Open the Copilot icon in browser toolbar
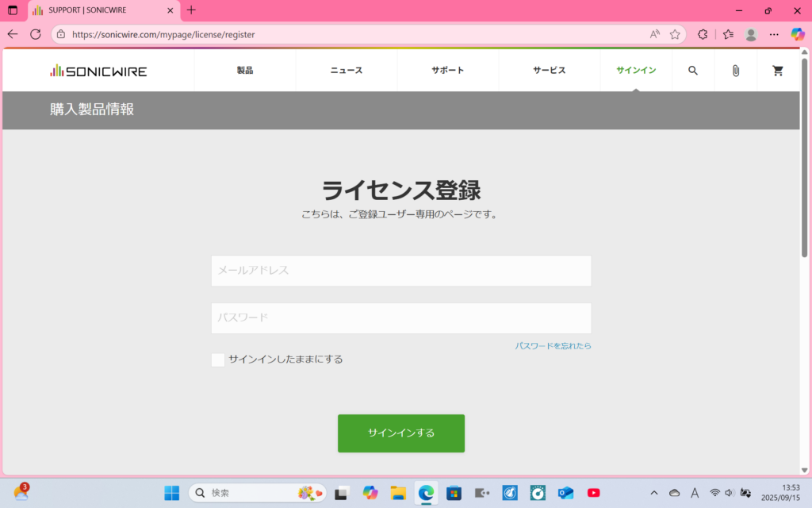 coord(798,34)
